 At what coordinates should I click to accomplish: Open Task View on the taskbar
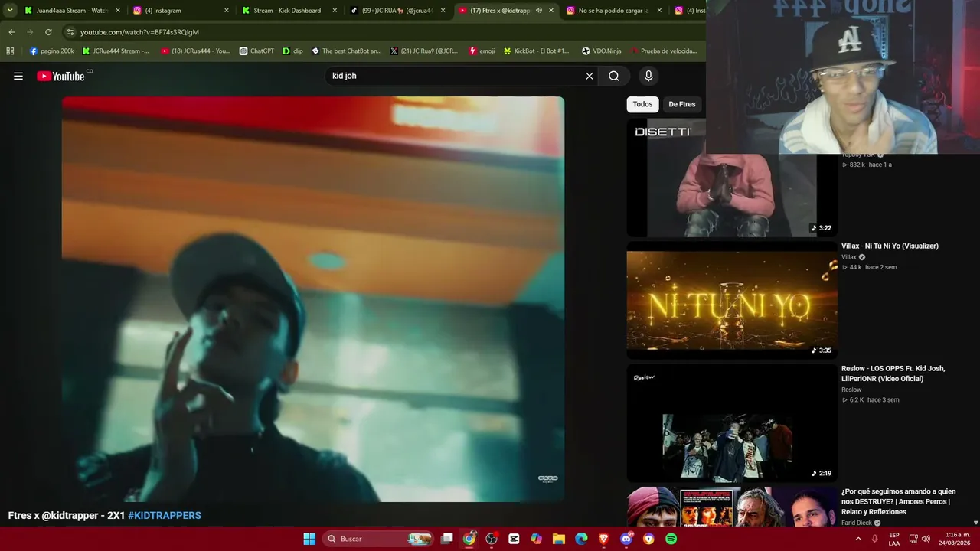pos(447,539)
